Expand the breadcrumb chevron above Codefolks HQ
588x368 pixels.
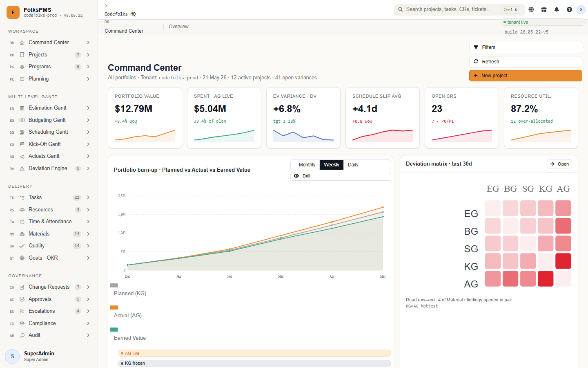106,6
